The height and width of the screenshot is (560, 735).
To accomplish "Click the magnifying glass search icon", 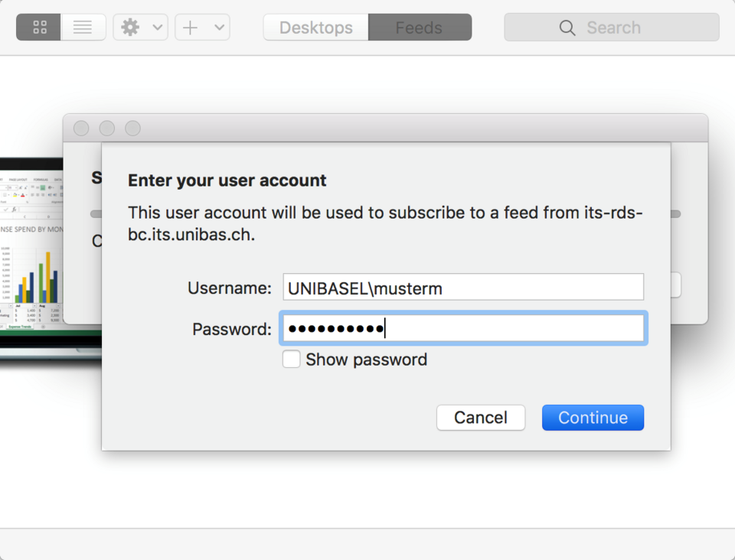I will pyautogui.click(x=567, y=28).
